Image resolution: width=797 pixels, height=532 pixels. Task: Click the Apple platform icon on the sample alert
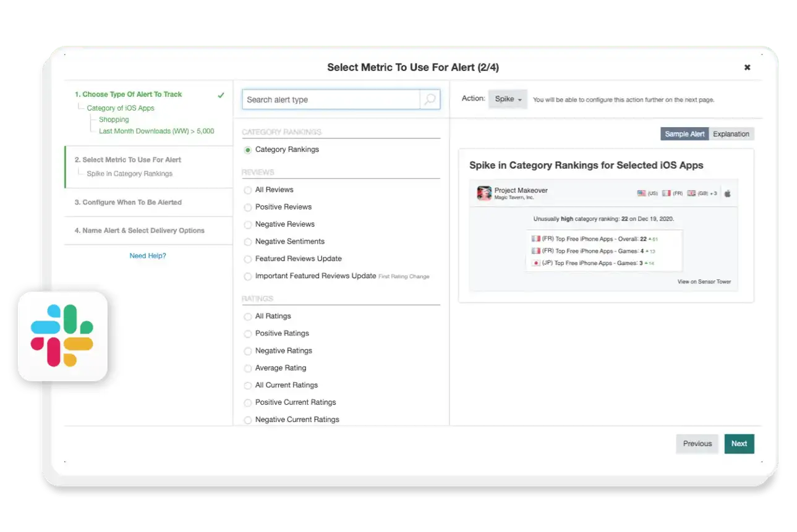728,192
